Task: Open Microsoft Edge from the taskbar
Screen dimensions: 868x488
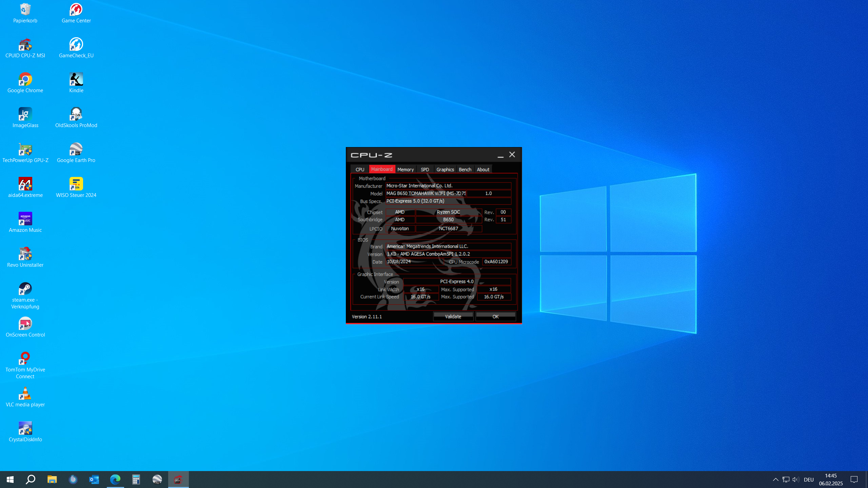Action: pos(115,480)
